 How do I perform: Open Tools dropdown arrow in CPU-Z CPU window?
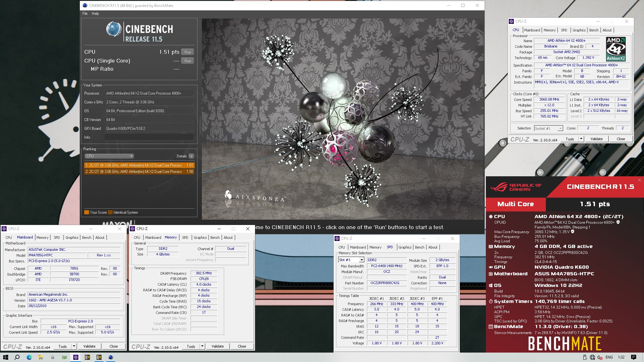pyautogui.click(x=581, y=139)
